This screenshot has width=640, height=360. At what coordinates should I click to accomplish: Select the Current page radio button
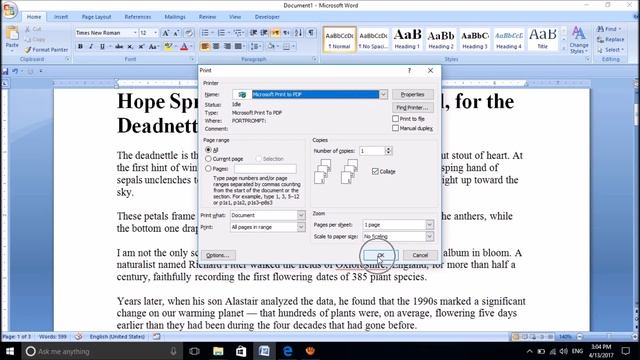coord(208,159)
